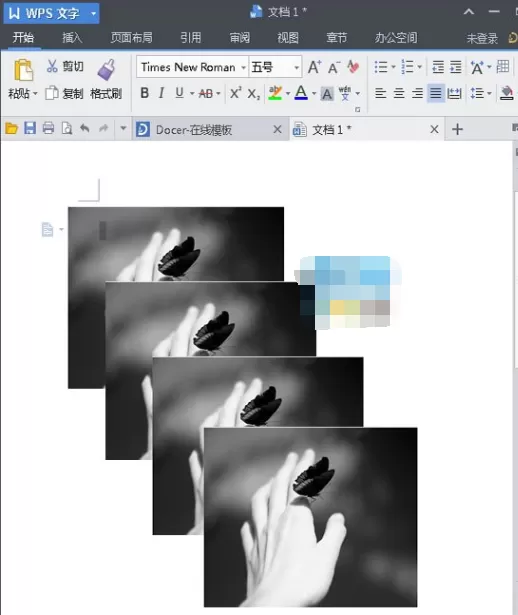Viewport: 518px width, 615px height.
Task: Expand font color dropdown arrow
Action: [314, 93]
